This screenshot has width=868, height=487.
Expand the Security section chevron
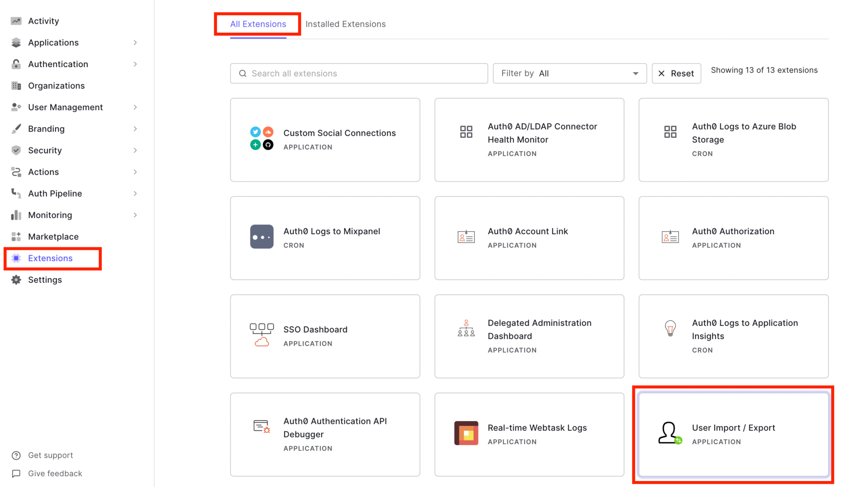(x=135, y=151)
